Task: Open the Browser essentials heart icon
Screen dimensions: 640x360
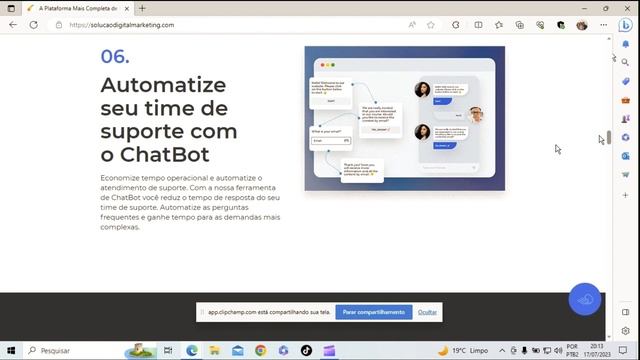Action: [x=540, y=25]
